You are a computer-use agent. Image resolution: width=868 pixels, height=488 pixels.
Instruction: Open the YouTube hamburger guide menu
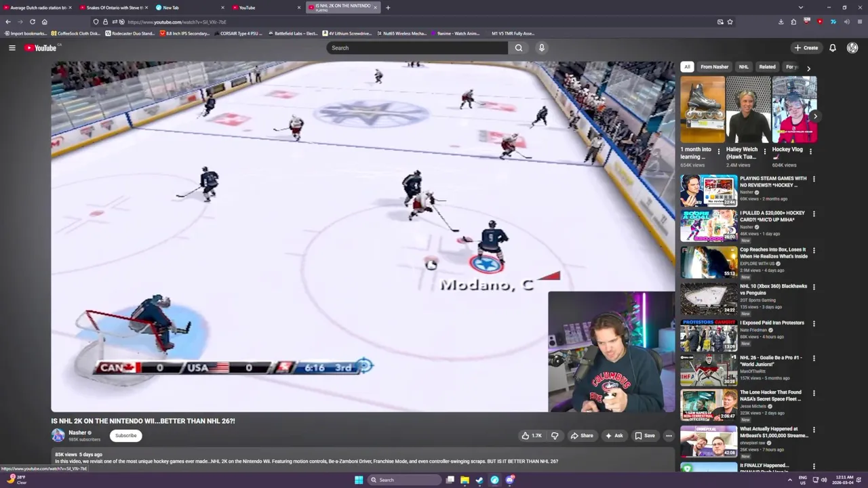12,47
